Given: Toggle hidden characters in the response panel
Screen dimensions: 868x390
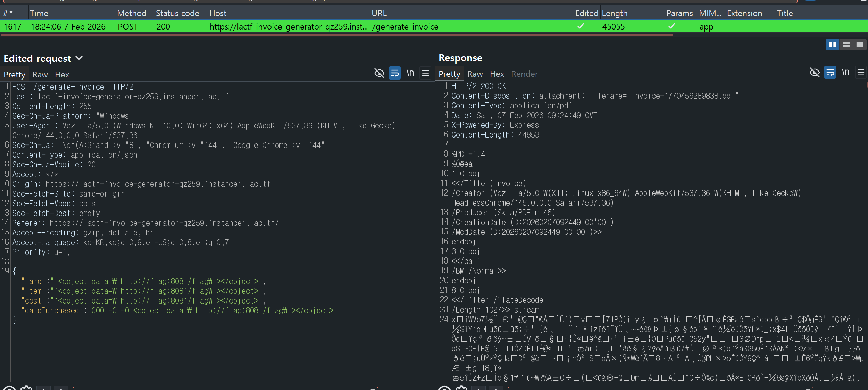Looking at the screenshot, I should tap(815, 73).
